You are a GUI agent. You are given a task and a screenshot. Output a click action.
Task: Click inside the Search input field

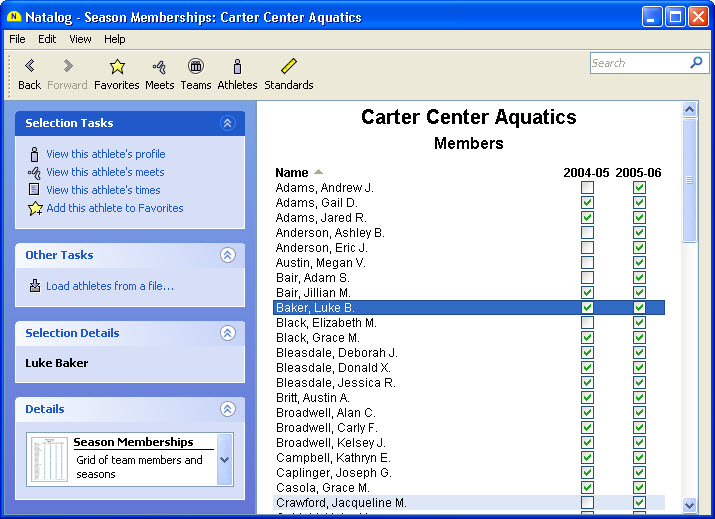636,63
